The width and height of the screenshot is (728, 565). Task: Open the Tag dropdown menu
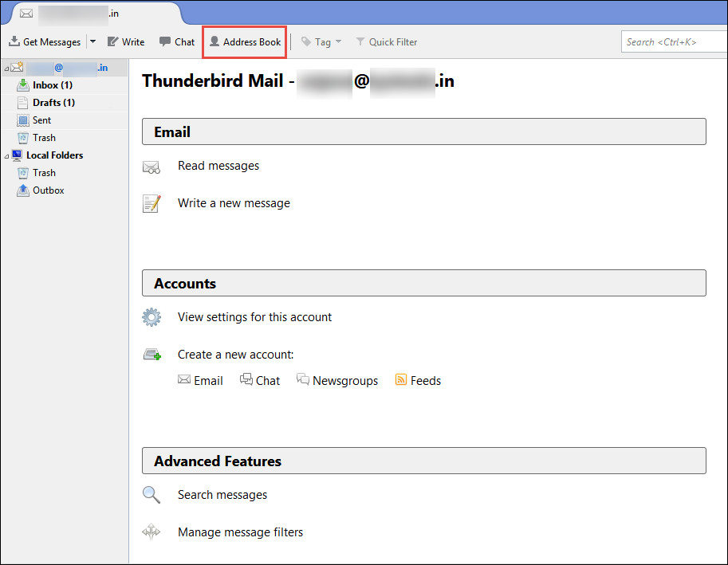pos(321,41)
